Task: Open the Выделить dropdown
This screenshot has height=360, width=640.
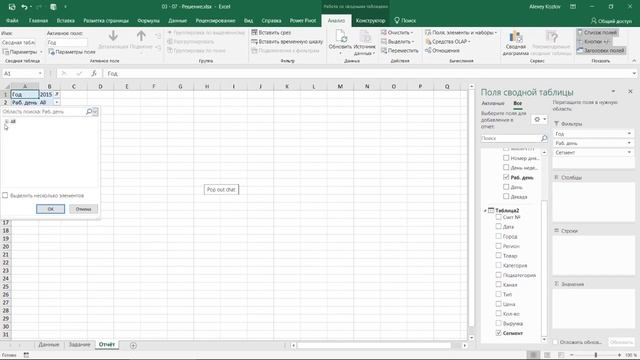Action: (398, 42)
